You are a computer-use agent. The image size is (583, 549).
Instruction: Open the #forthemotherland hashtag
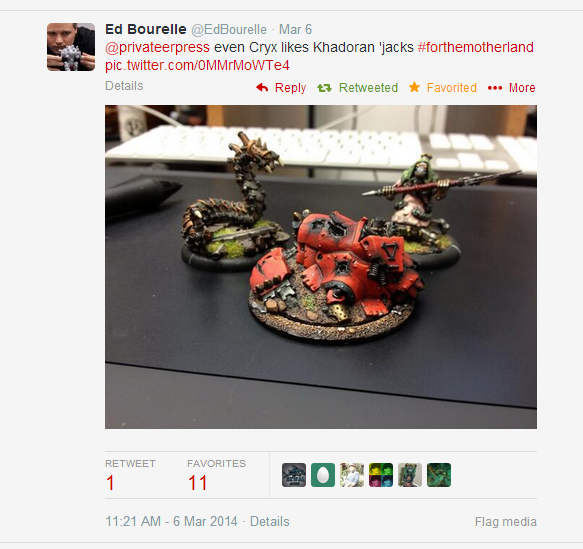(x=476, y=47)
